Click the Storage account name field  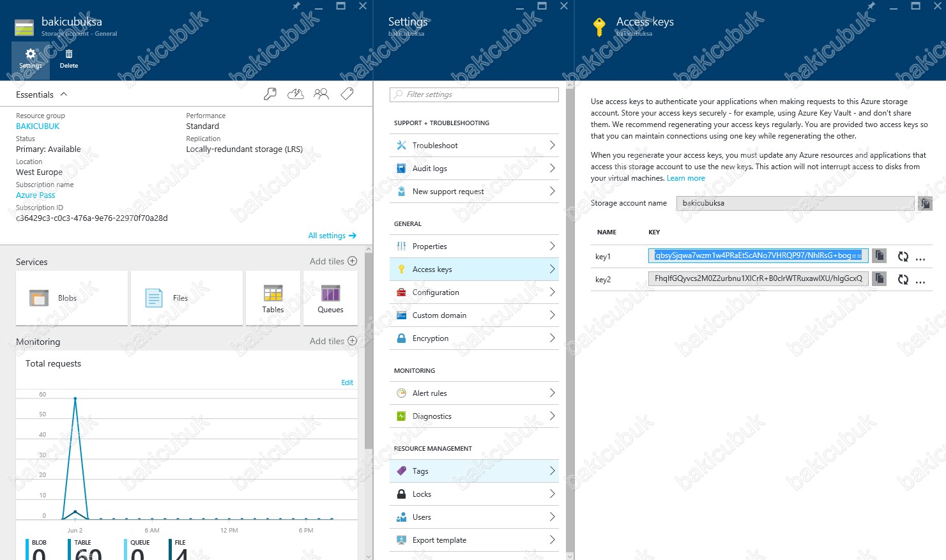pyautogui.click(x=796, y=203)
